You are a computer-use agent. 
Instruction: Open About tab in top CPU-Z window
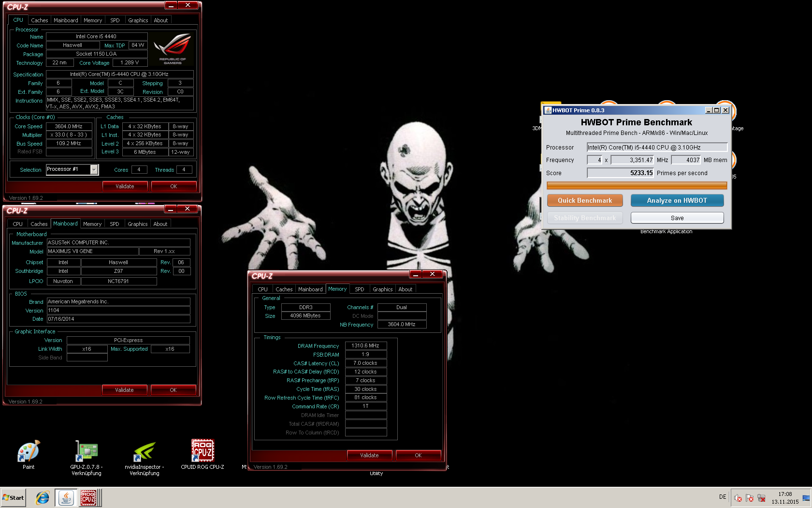pos(161,20)
